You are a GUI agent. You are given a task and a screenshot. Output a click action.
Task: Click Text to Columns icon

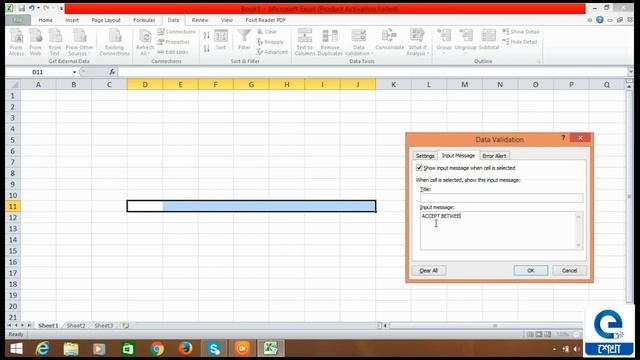pyautogui.click(x=305, y=42)
